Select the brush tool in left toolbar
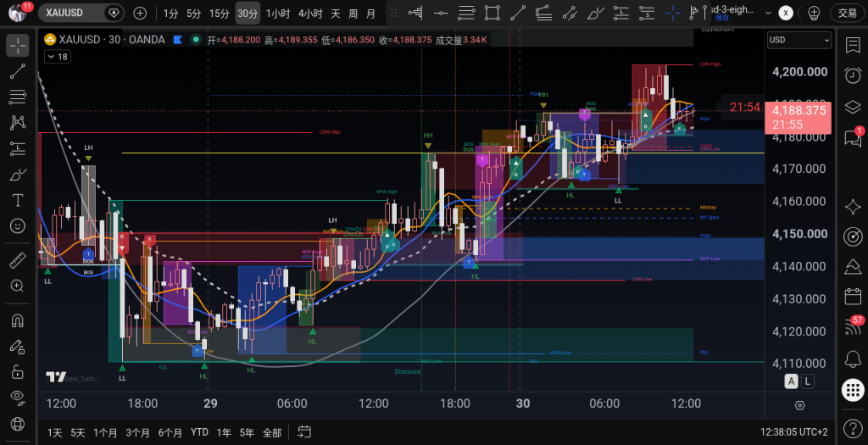 [18, 175]
